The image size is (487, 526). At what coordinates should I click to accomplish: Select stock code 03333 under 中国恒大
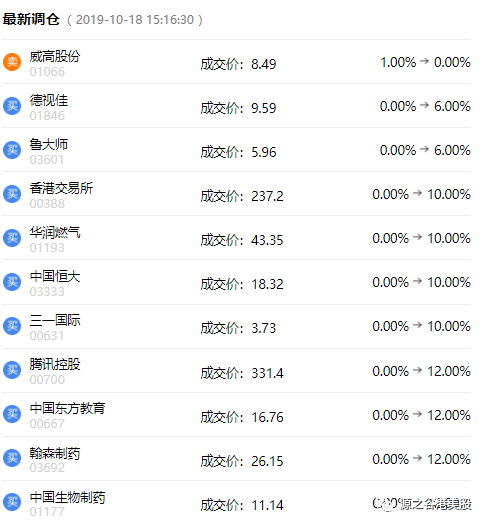(47, 292)
